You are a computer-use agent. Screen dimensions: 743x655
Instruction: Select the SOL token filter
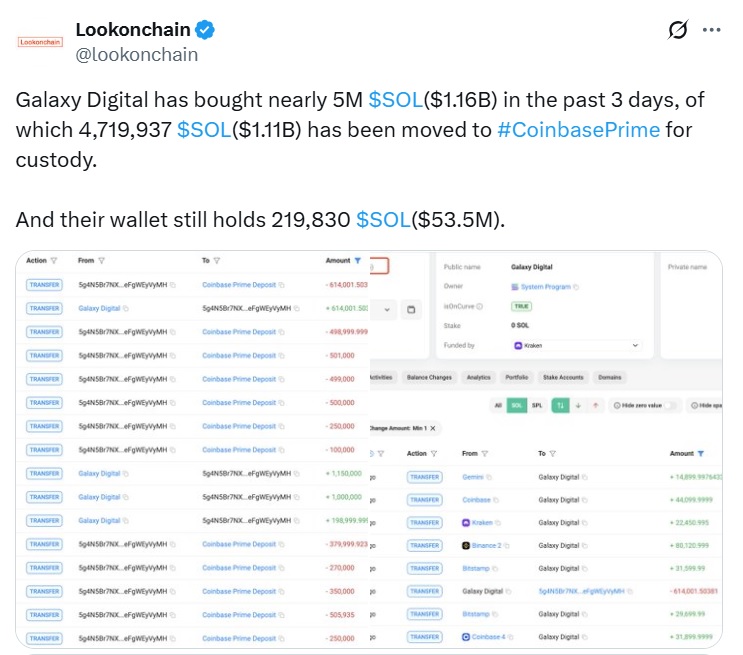point(516,406)
